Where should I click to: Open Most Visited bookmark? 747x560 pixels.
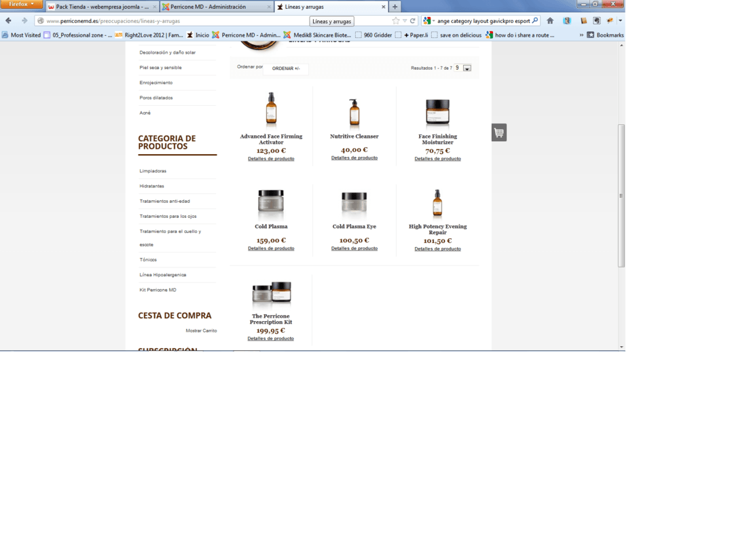coord(21,35)
